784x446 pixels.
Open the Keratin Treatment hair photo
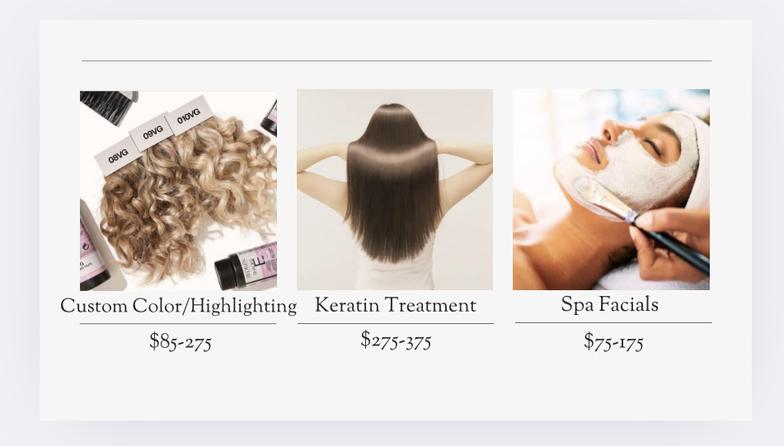395,190
